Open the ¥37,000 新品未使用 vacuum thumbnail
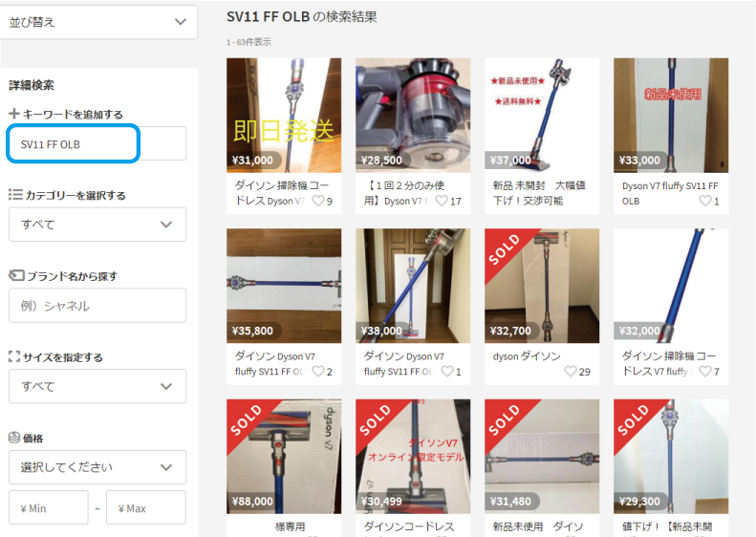Image resolution: width=756 pixels, height=537 pixels. (542, 116)
